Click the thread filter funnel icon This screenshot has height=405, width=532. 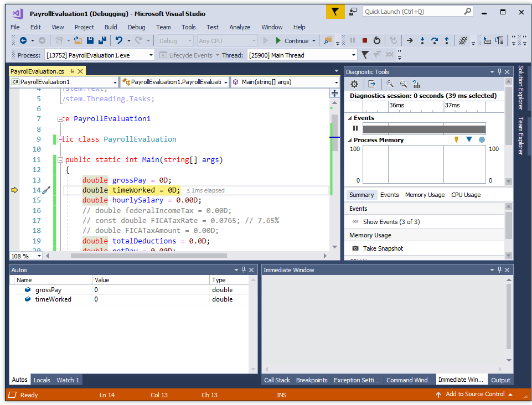[365, 55]
